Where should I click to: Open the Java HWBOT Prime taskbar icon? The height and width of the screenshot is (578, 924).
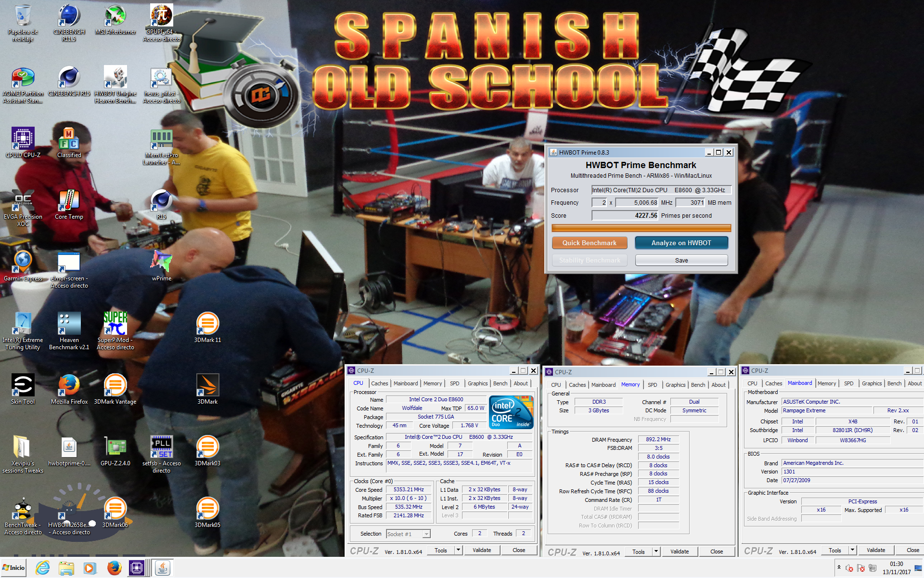[163, 568]
